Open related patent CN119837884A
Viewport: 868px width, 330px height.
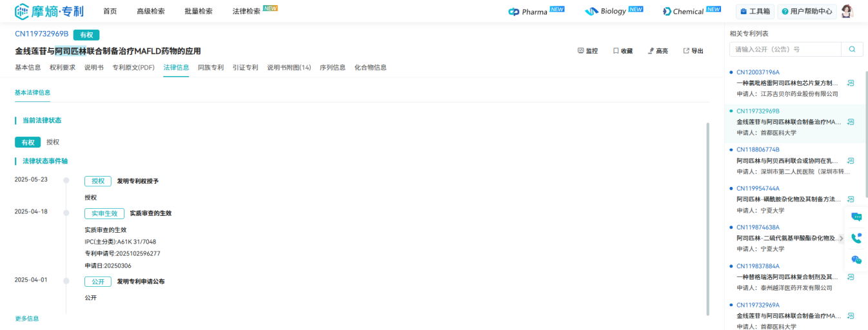[x=758, y=266]
